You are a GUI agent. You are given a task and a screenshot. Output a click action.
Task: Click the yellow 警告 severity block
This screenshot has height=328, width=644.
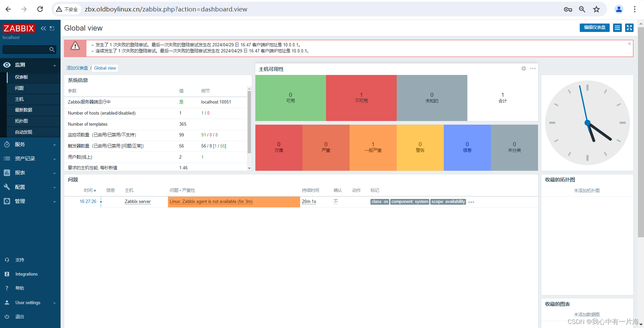pyautogui.click(x=420, y=148)
